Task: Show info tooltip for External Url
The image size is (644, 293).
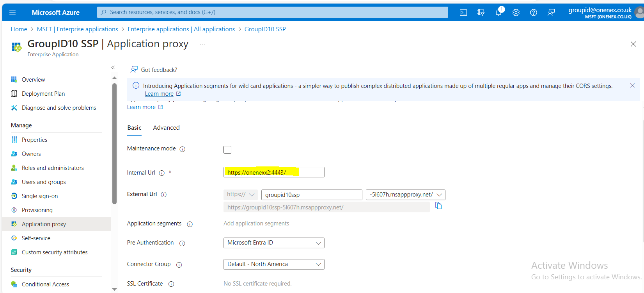Action: point(164,195)
